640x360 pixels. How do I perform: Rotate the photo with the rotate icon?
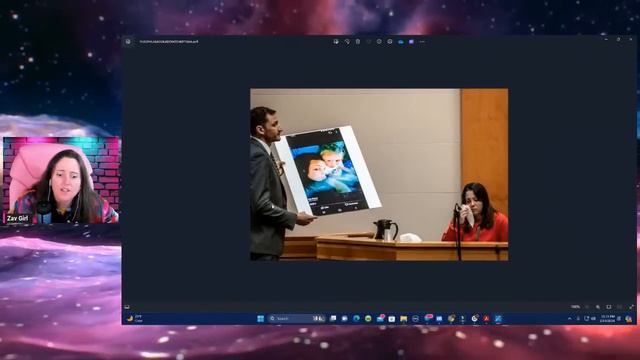[347, 42]
